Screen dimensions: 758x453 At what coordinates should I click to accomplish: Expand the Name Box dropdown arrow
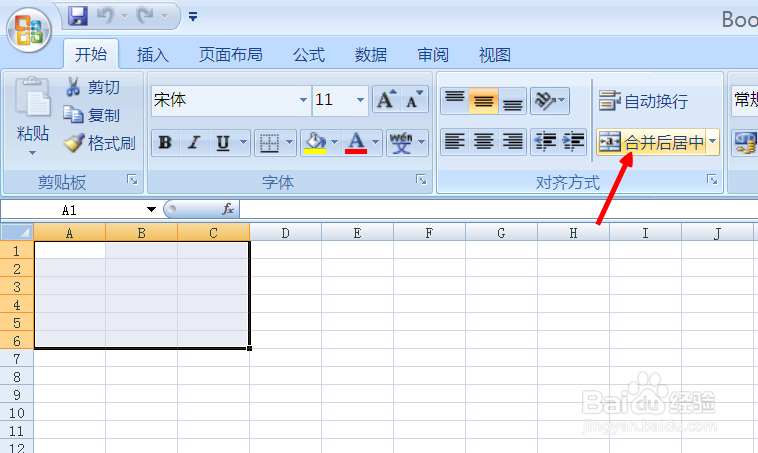151,210
